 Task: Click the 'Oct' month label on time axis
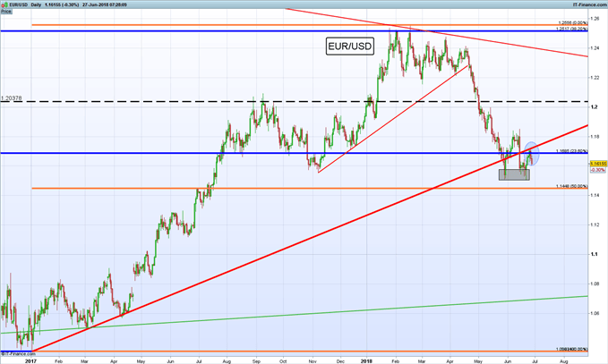tap(283, 361)
